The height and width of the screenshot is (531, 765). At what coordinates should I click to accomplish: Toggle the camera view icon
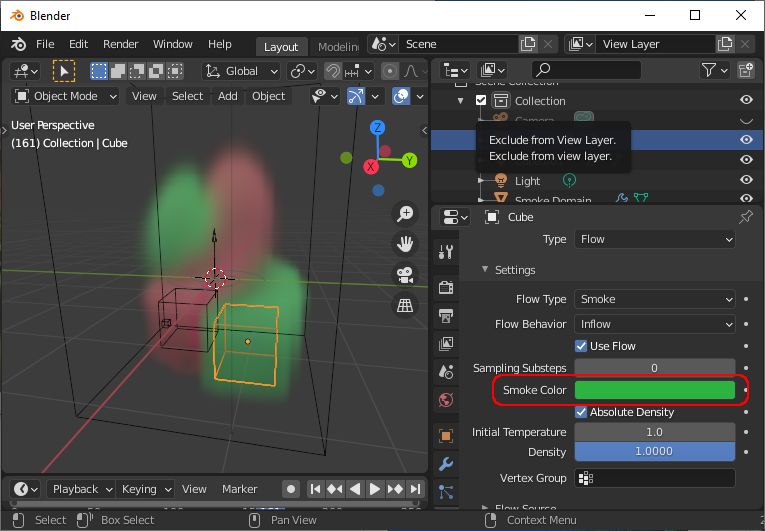pyautogui.click(x=405, y=275)
